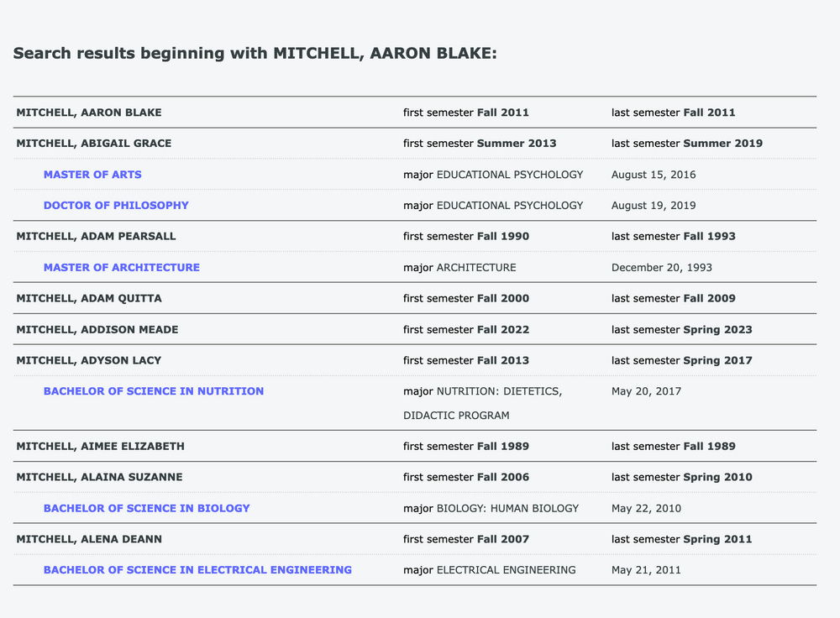Click the last semester Summer 2019 text
The width and height of the screenshot is (840, 618).
687,144
